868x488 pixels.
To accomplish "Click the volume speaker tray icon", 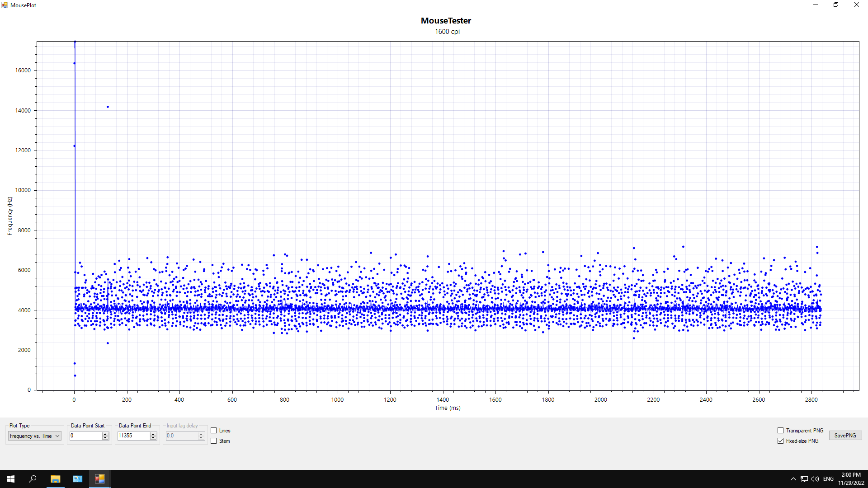I will pos(815,479).
